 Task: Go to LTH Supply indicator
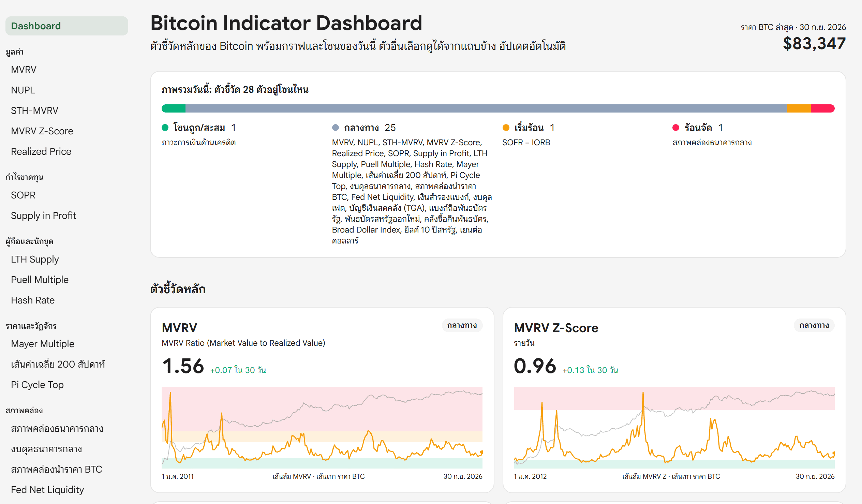point(35,260)
